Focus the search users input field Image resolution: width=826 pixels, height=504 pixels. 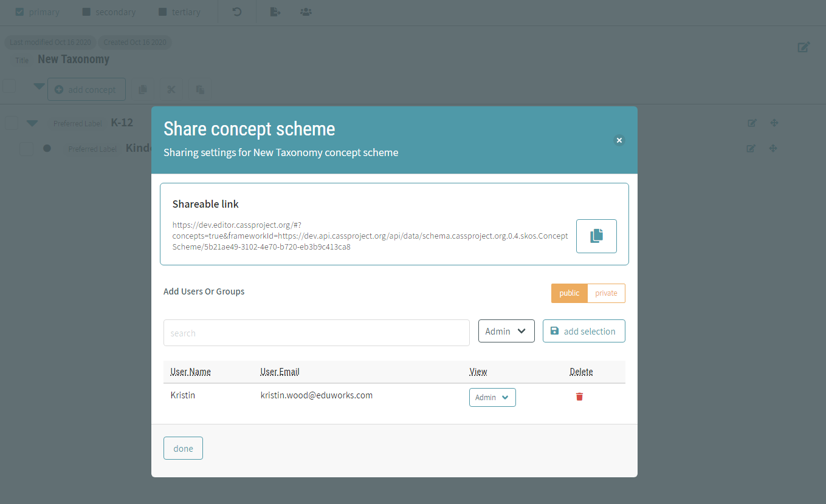click(x=317, y=333)
